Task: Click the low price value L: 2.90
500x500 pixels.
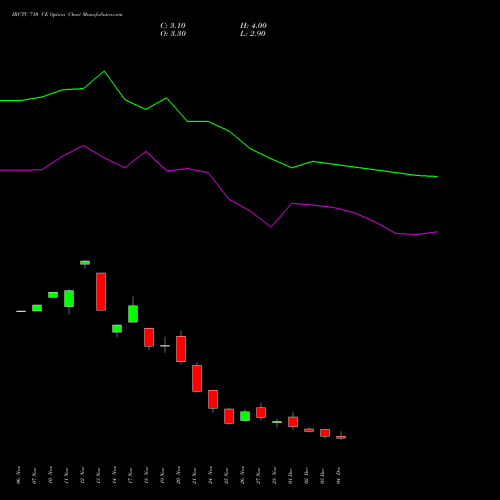Action: coord(253,34)
